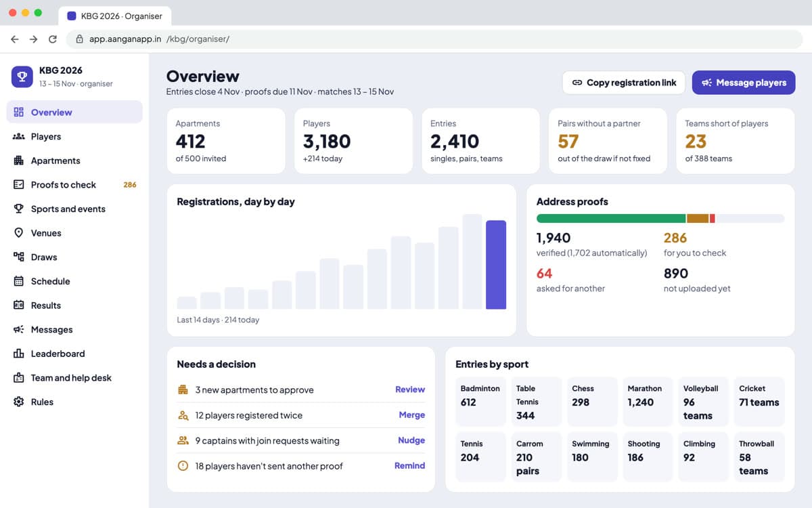
Task: Click the KBG 2026 trophy logo
Action: (22, 77)
